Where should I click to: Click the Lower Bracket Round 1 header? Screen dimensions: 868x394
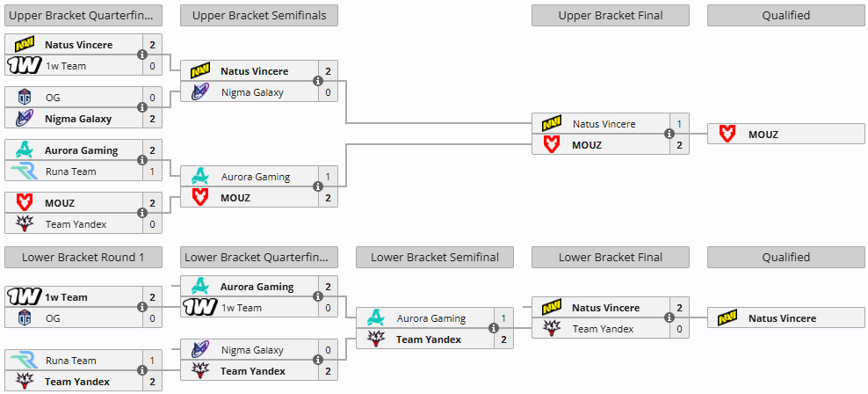pyautogui.click(x=83, y=258)
